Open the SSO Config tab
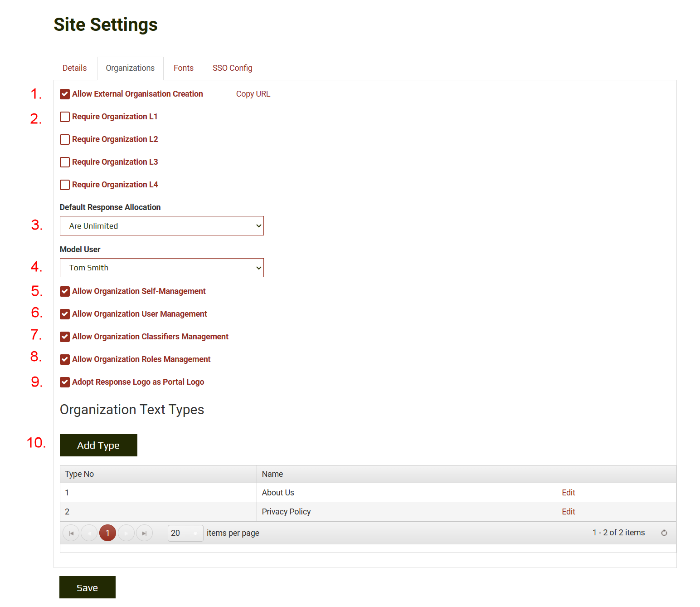This screenshot has width=700, height=607. 233,68
